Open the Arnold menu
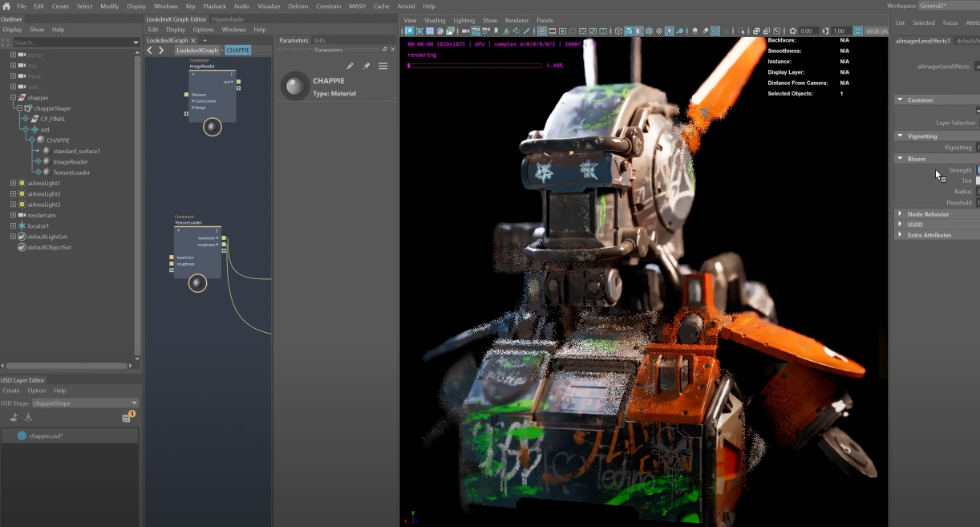This screenshot has width=980, height=527. (x=406, y=6)
